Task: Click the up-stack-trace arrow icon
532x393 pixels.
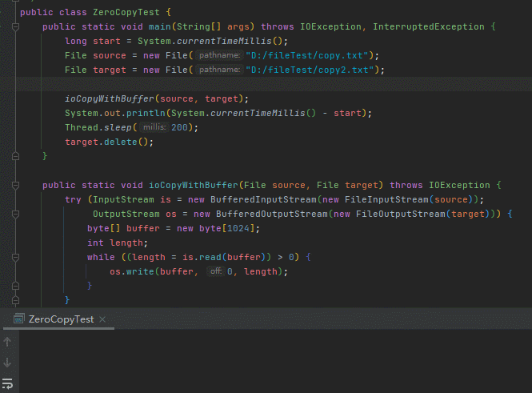Action: tap(7, 342)
